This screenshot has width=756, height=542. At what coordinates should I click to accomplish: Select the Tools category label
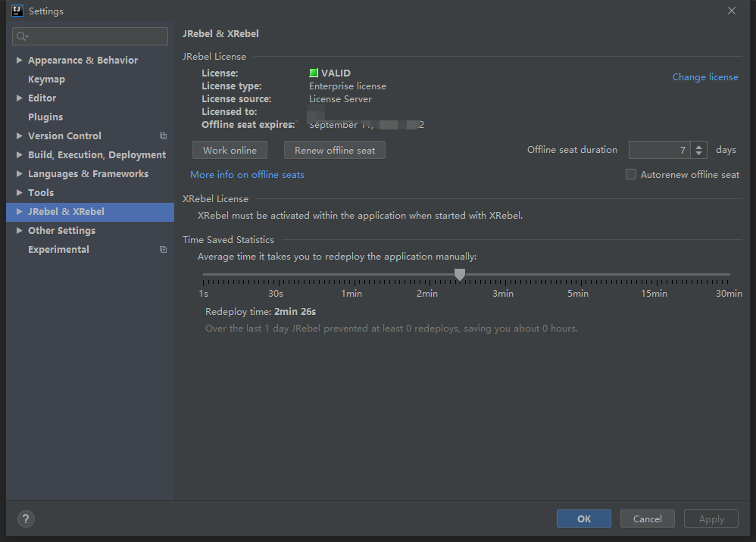point(41,193)
